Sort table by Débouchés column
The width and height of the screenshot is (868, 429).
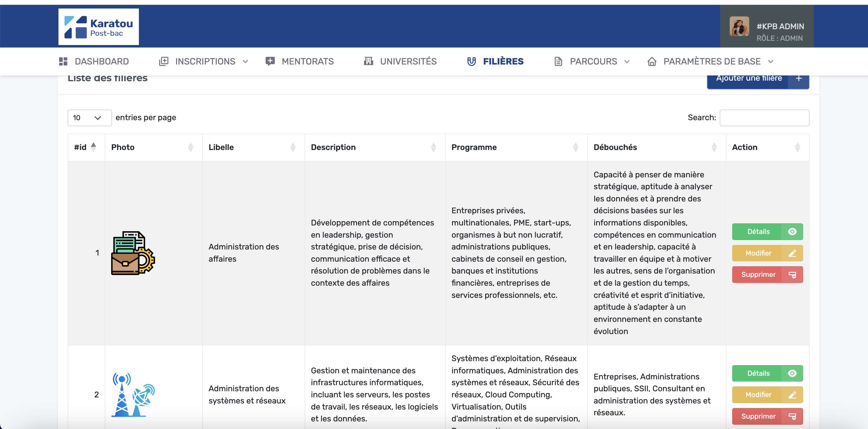[656, 148]
